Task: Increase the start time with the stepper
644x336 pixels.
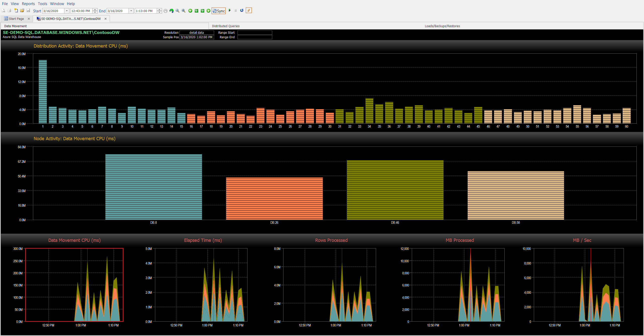Action: (x=95, y=10)
